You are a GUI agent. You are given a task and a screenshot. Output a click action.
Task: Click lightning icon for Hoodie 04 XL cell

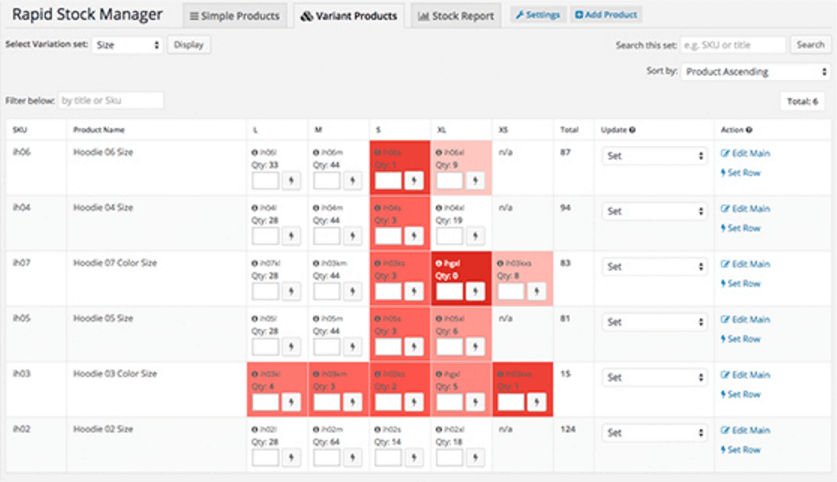pyautogui.click(x=475, y=236)
